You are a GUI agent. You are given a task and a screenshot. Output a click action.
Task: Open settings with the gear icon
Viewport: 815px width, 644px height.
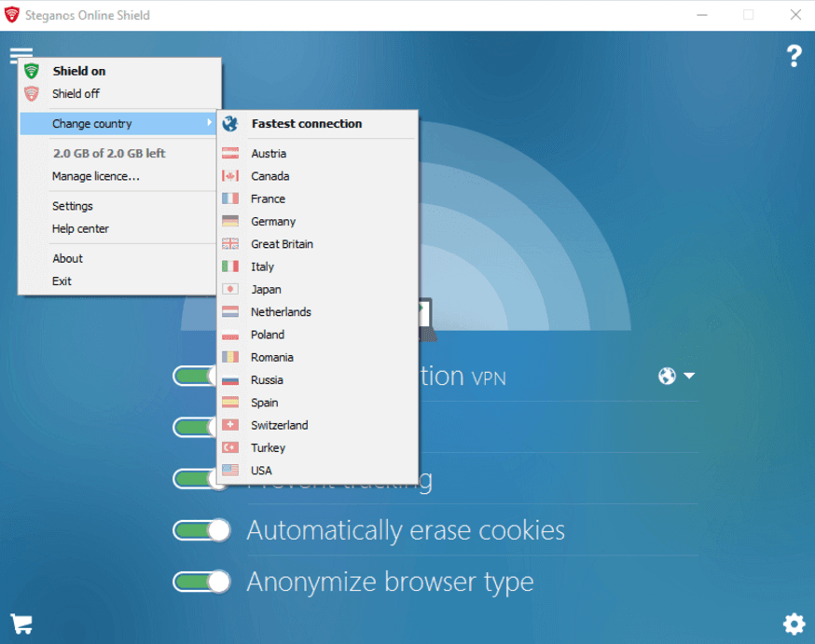coord(794,623)
